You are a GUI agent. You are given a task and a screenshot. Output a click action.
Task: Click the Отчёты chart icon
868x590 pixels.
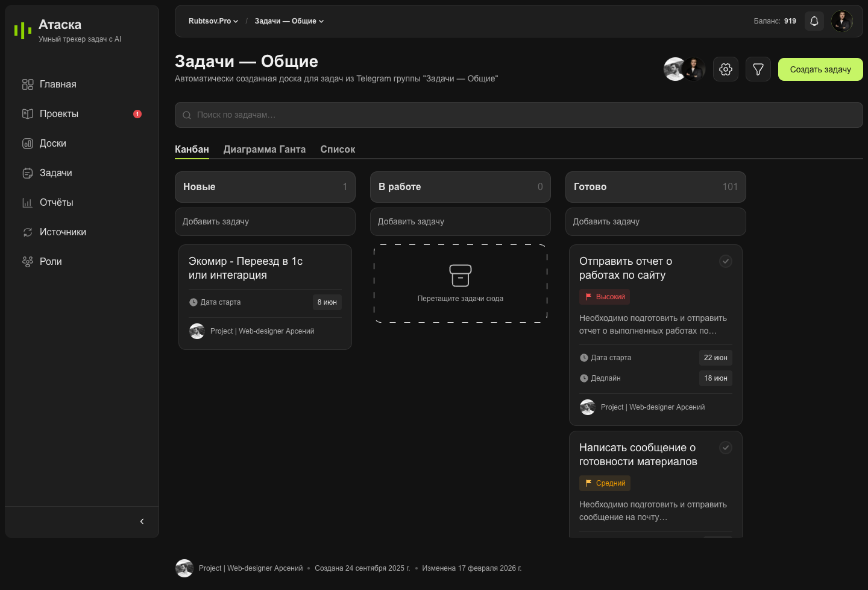[x=28, y=203]
